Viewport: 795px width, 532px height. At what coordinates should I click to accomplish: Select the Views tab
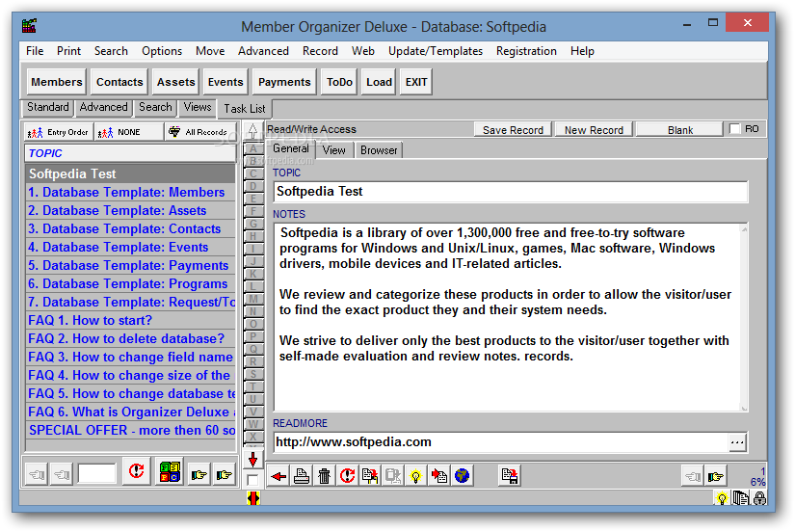[198, 107]
